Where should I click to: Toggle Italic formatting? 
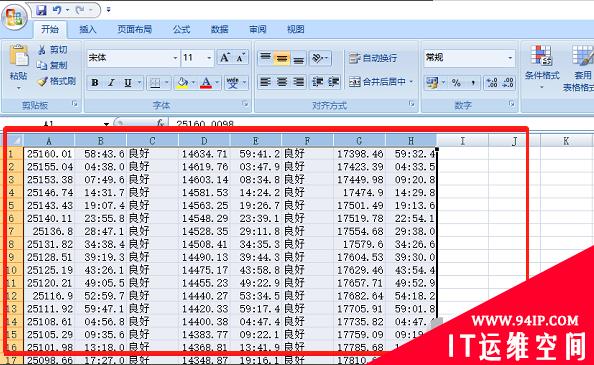coord(111,83)
